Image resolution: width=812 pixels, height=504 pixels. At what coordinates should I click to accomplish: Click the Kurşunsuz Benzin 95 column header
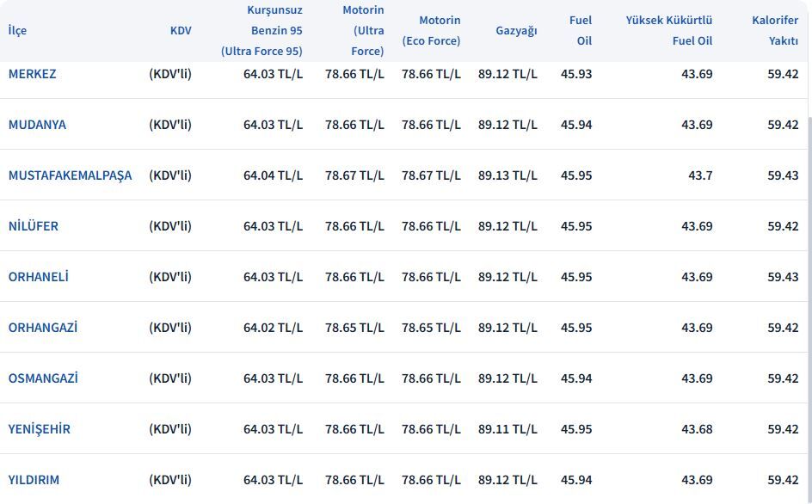click(x=261, y=31)
